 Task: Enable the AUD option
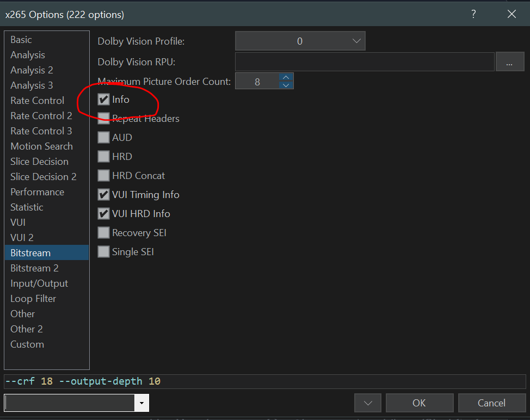103,137
